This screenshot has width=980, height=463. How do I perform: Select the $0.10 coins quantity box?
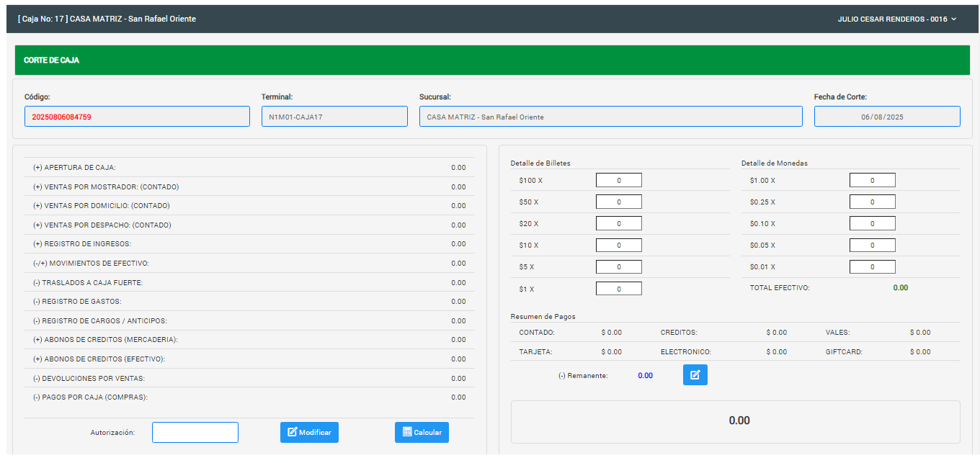[872, 224]
